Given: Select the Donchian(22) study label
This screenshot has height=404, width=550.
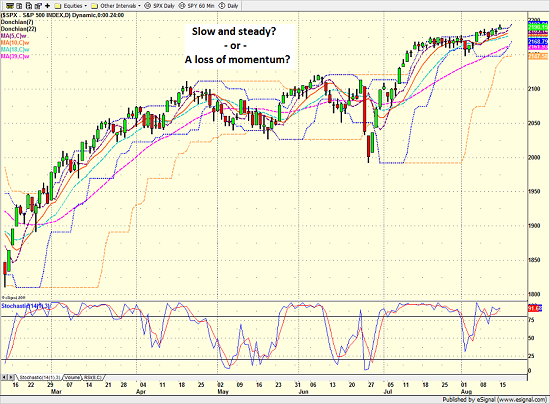Looking at the screenshot, I should tap(18, 29).
